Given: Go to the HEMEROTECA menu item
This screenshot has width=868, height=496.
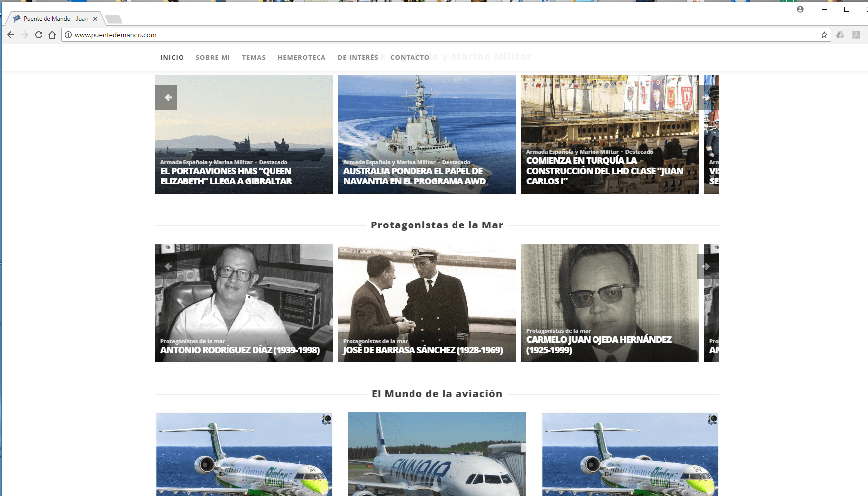Looking at the screenshot, I should point(301,58).
